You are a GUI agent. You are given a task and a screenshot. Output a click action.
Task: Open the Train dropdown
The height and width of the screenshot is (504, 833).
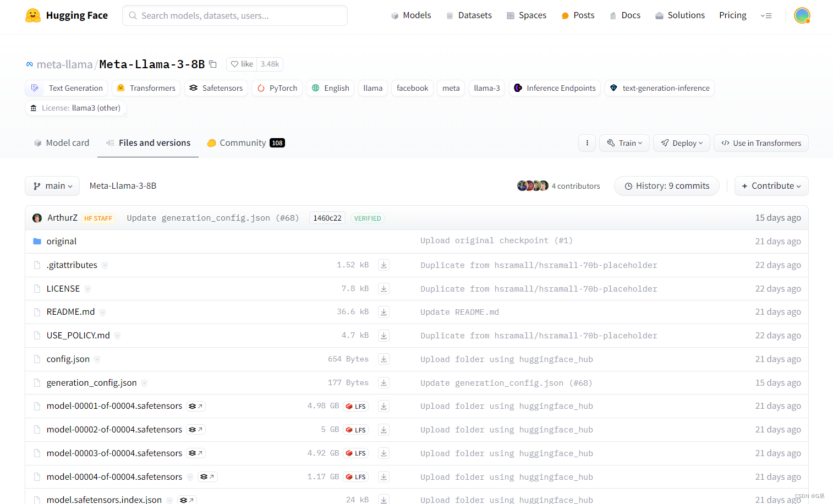pos(624,143)
